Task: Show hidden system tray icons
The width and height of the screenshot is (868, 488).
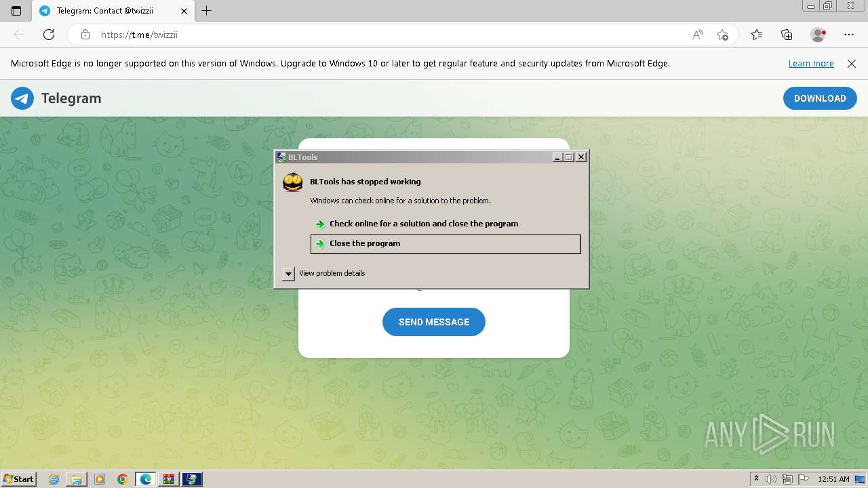Action: click(x=756, y=479)
